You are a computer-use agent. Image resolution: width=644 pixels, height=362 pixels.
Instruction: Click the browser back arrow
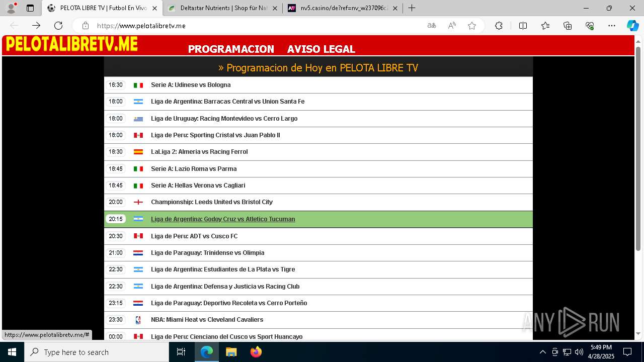[x=14, y=26]
